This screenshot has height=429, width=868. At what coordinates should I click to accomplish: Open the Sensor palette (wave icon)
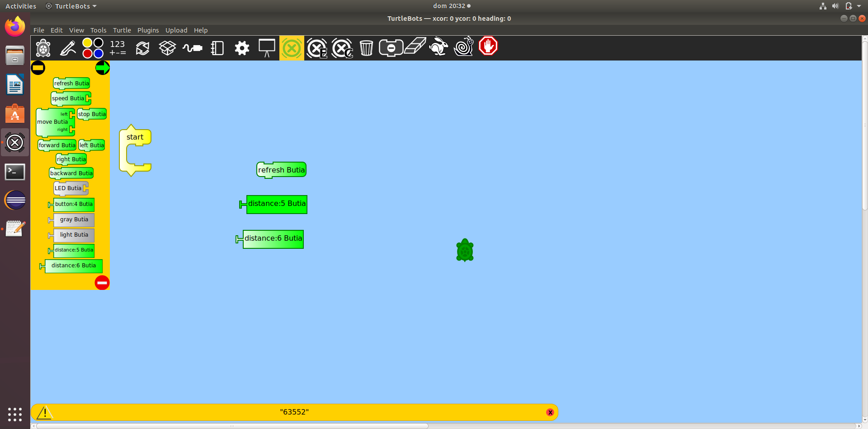(193, 48)
